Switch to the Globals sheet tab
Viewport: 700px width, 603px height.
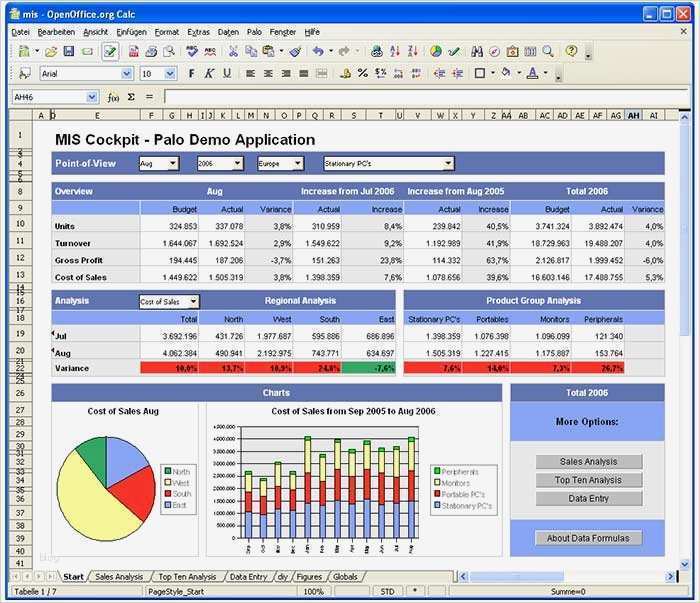coord(345,577)
